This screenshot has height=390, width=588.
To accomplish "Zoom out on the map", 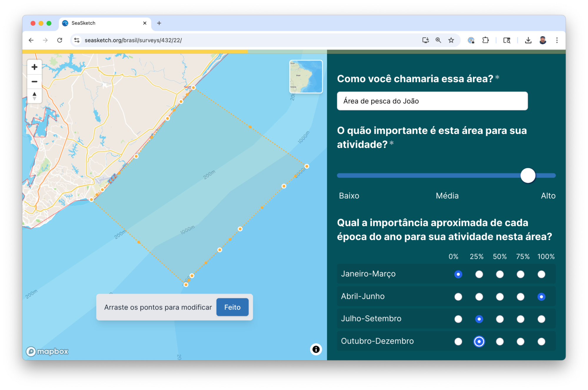I will click(34, 82).
